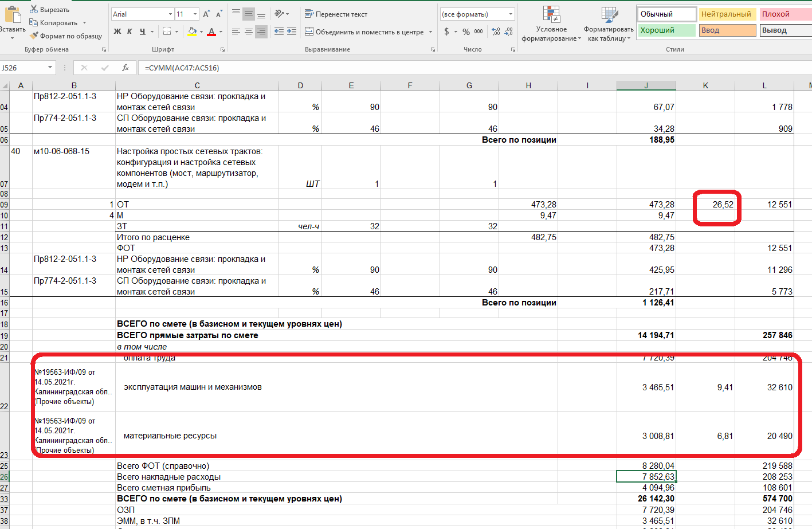Apply the Ввод cell style
The height and width of the screenshot is (529, 812).
[727, 30]
